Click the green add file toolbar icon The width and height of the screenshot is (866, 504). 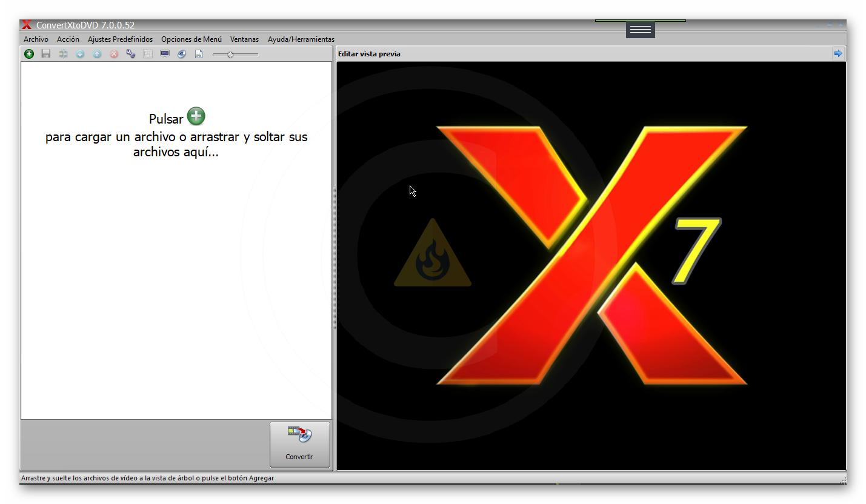[29, 54]
